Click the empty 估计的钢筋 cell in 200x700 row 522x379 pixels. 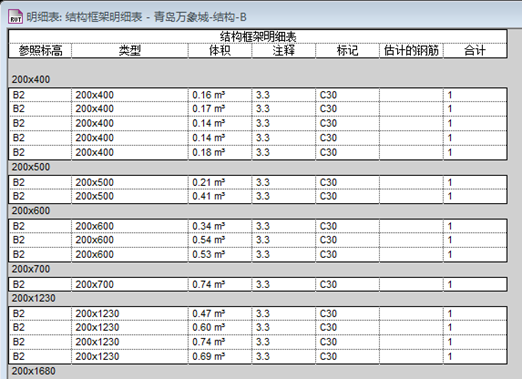pos(411,284)
